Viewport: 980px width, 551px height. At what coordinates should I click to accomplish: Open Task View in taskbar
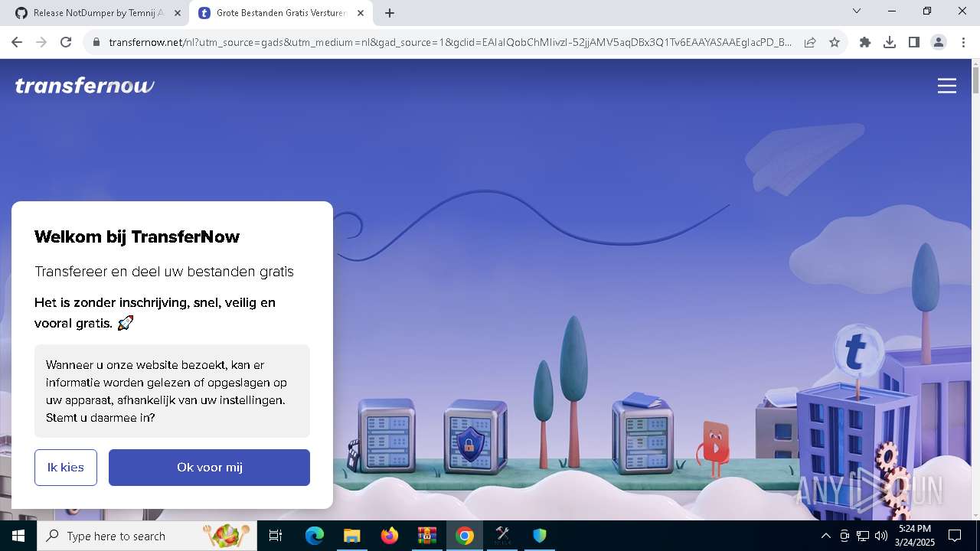(276, 536)
